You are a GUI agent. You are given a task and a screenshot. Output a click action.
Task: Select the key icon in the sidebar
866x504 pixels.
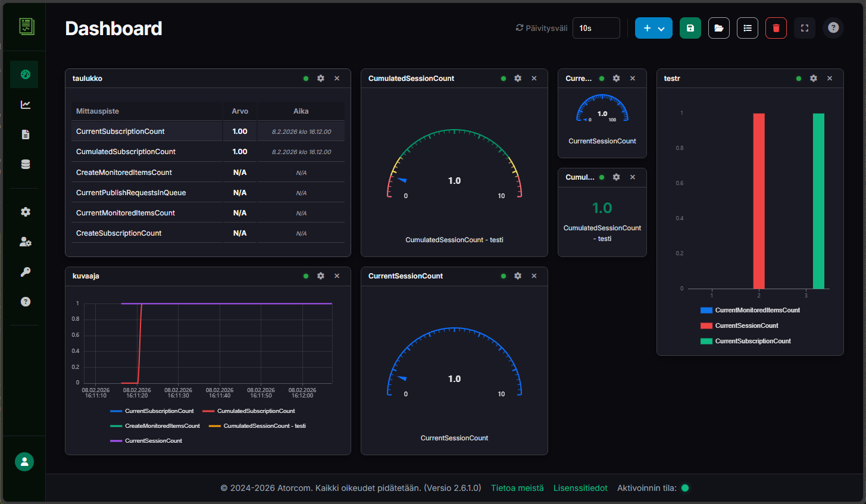[x=24, y=271]
